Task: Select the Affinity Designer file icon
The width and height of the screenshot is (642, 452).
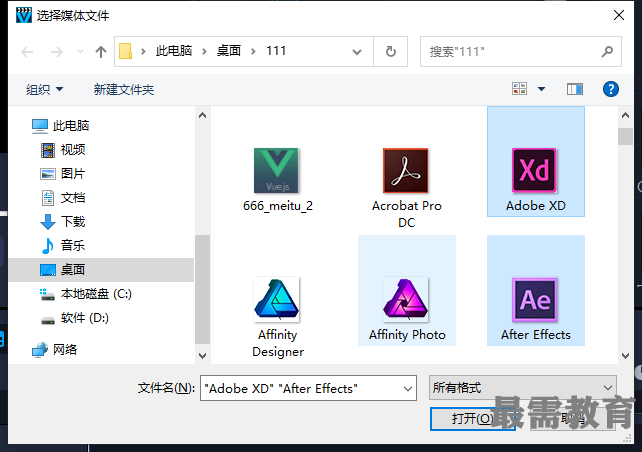Action: coord(277,300)
